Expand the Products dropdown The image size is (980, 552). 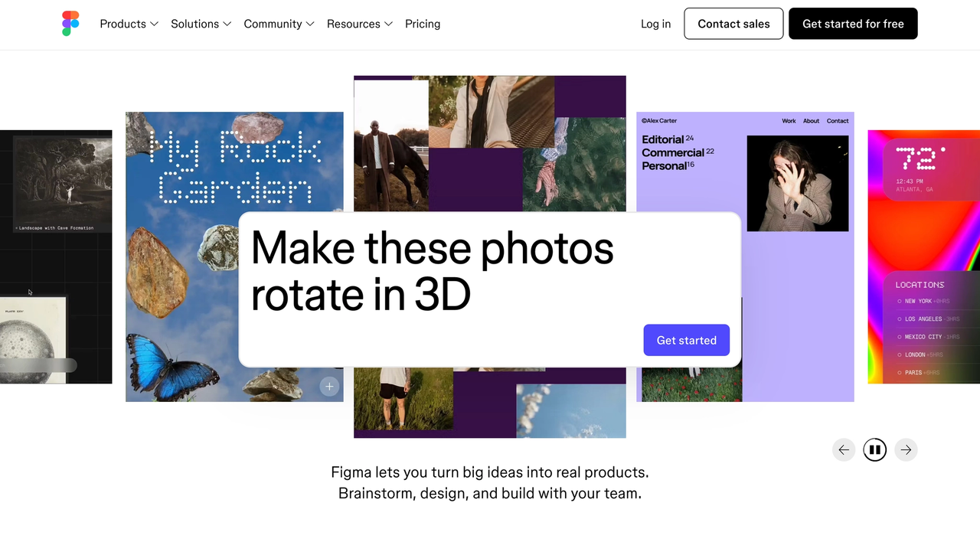pos(128,24)
